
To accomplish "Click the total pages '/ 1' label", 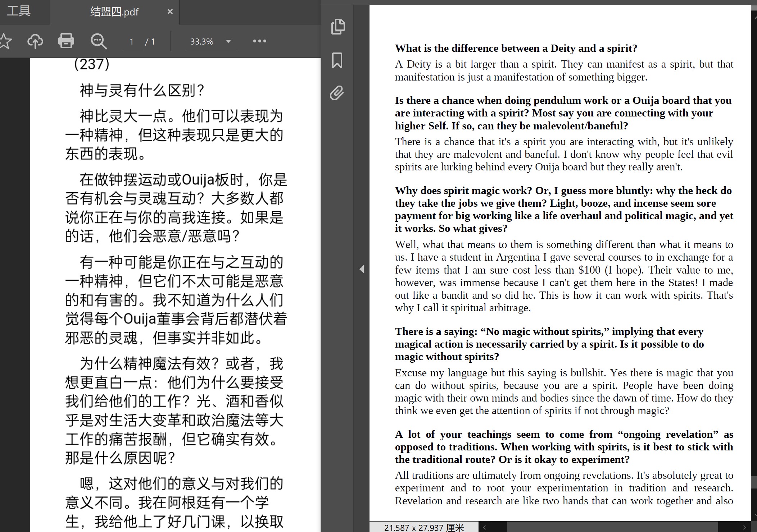I will 150,42.
